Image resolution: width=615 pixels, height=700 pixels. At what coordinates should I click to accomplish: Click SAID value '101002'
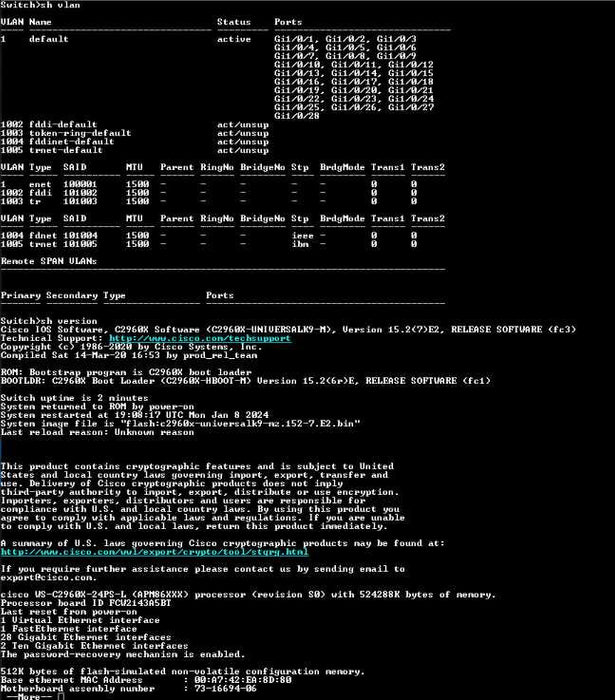tap(80, 193)
